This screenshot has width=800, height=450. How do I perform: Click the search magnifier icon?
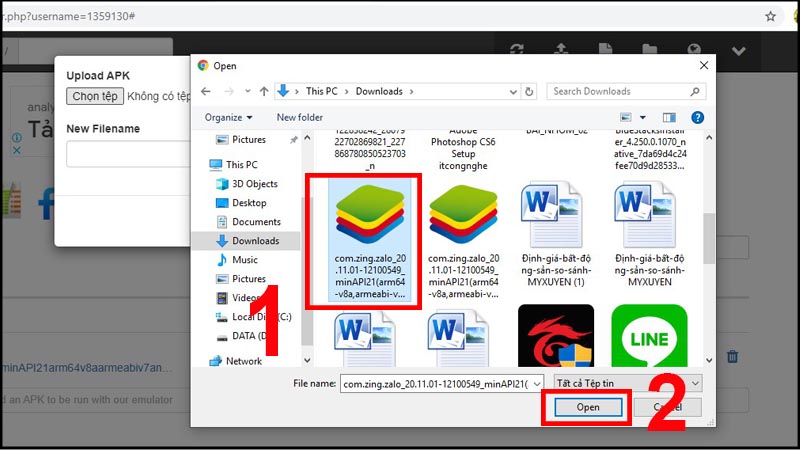coord(694,91)
